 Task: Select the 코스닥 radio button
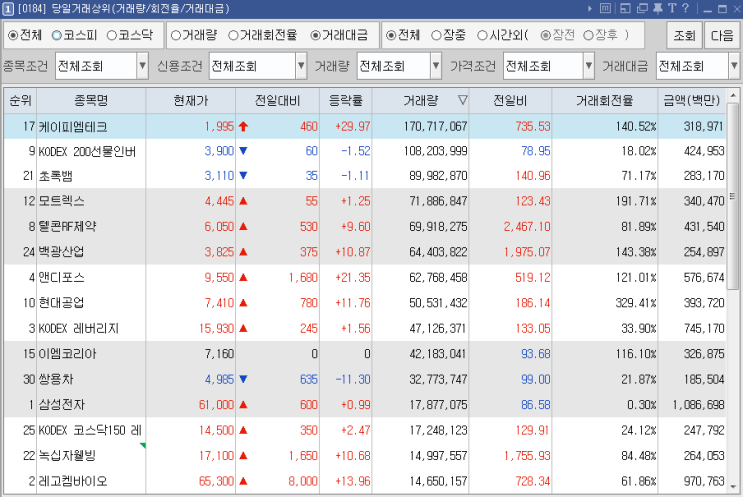click(x=111, y=35)
